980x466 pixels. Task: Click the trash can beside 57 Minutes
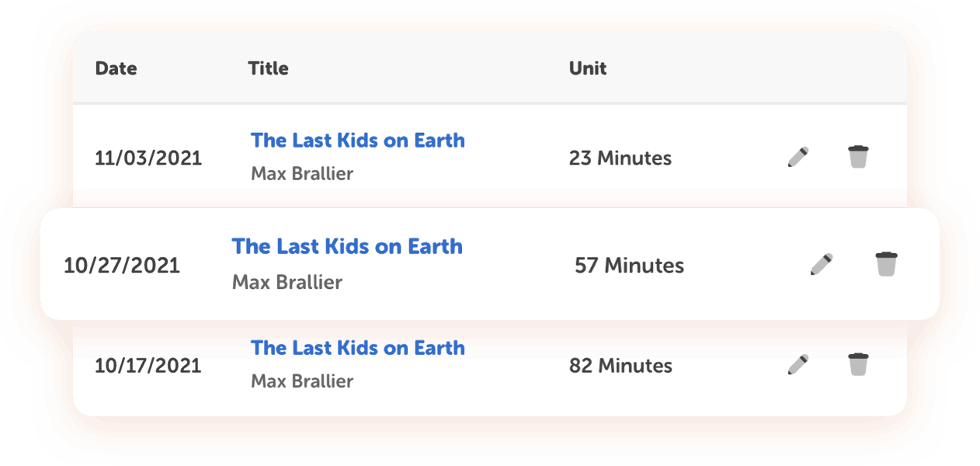click(886, 263)
